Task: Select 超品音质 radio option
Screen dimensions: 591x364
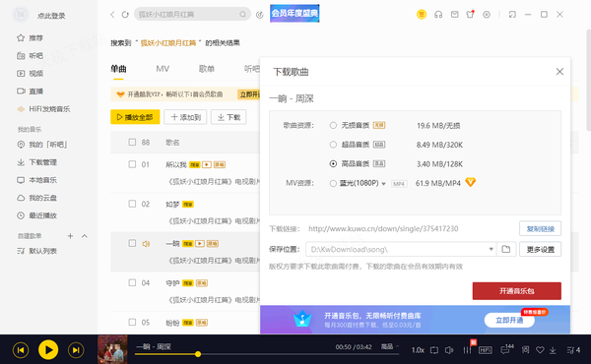Action: point(333,145)
